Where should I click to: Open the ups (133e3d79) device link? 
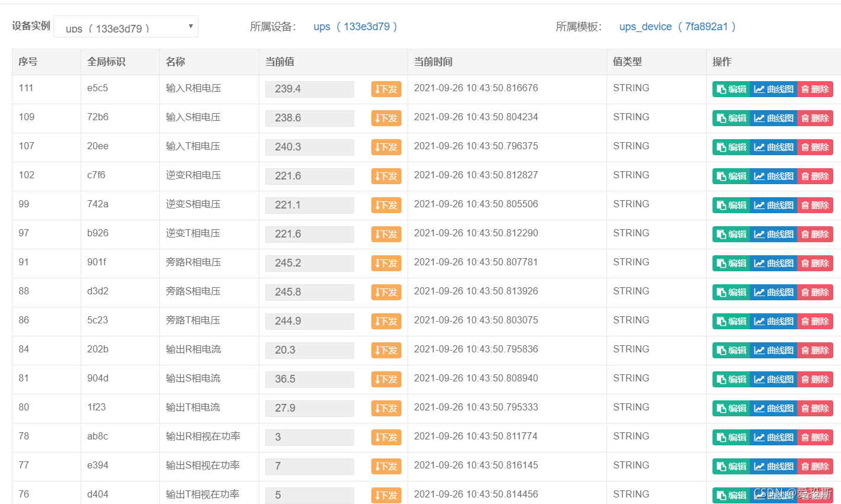click(x=355, y=27)
